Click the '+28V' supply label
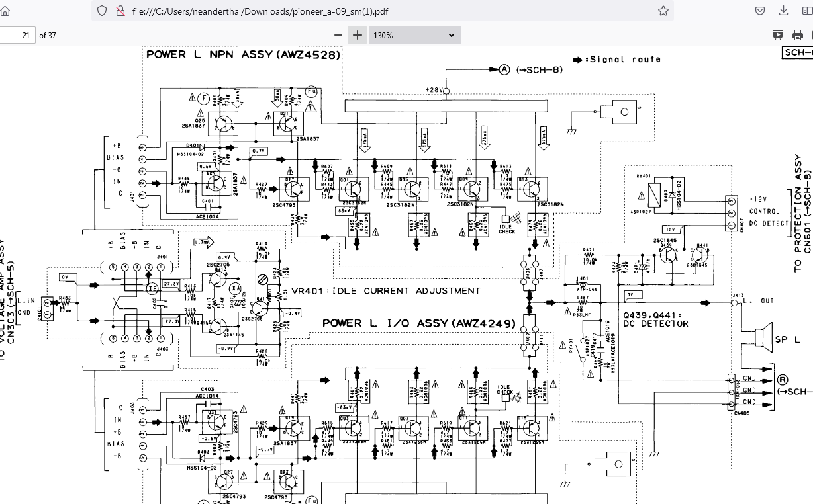813x504 pixels. 434,89
